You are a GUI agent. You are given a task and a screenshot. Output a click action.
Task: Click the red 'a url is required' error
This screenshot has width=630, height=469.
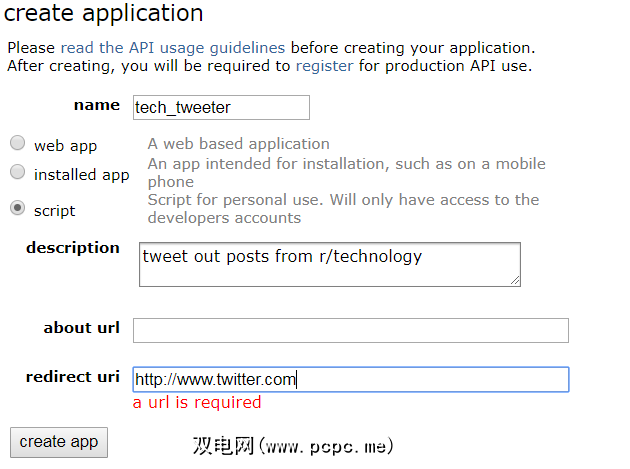pyautogui.click(x=197, y=402)
